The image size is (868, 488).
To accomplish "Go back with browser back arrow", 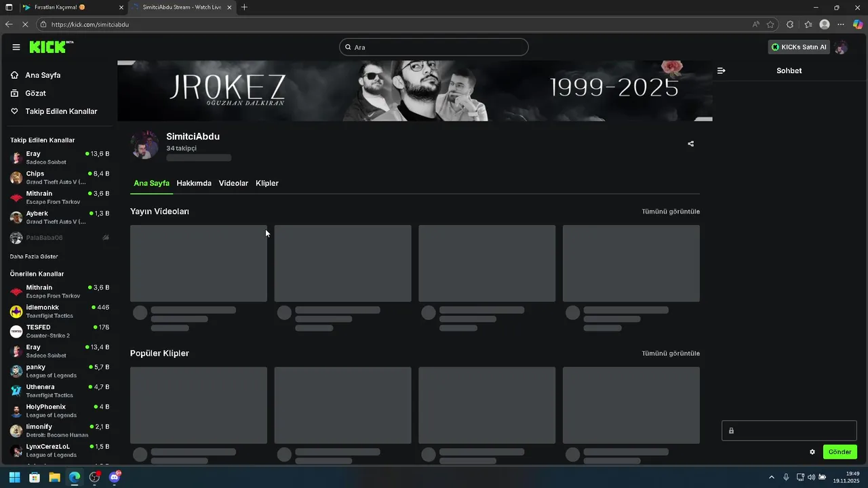I will point(9,24).
